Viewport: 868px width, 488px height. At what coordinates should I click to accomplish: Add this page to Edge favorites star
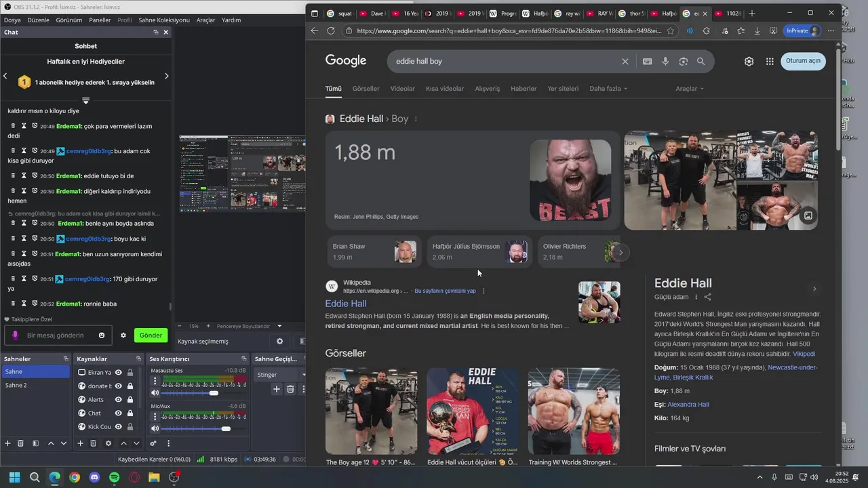click(x=671, y=30)
